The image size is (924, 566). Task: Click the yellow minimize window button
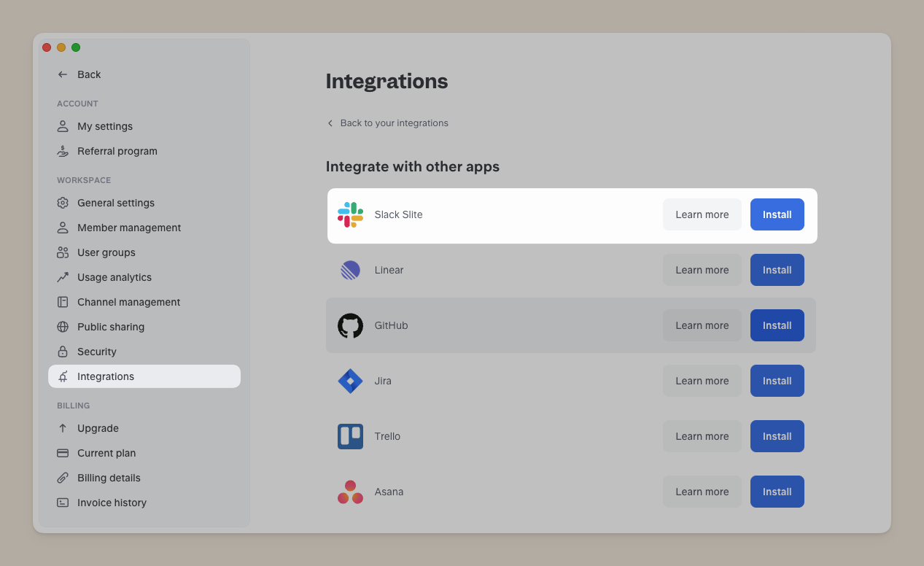61,47
